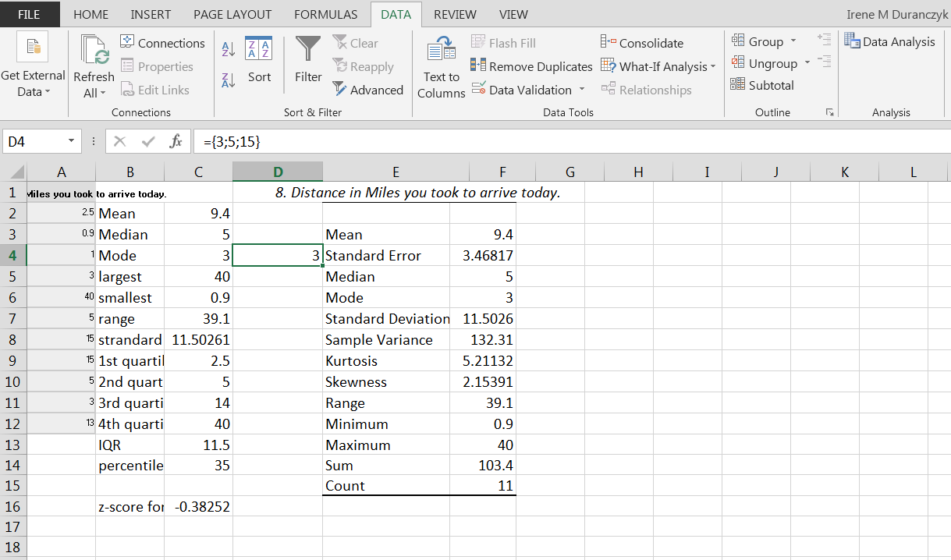Viewport: 951px width, 560px height.
Task: Toggle the Filter funnel
Action: [308, 59]
